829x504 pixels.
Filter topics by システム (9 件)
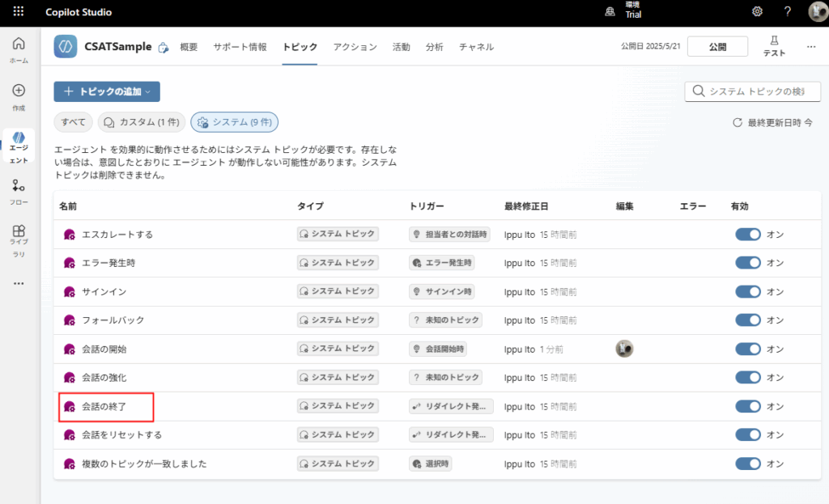tap(234, 122)
